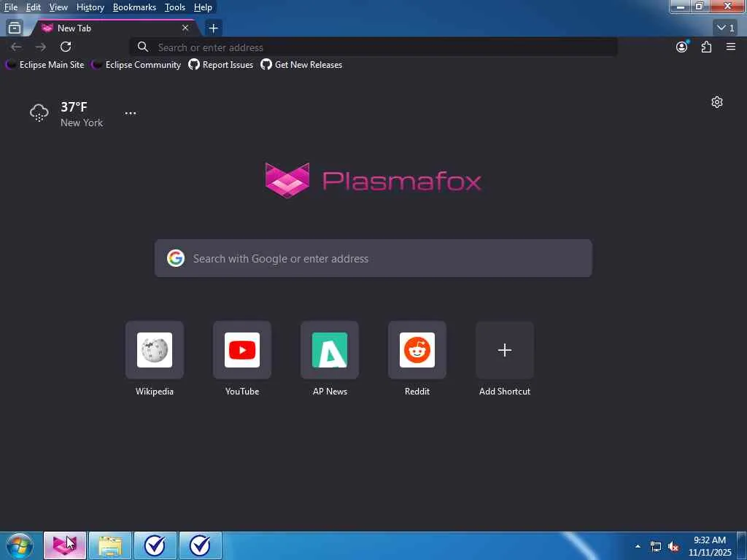Open the tab overview icon
Screen dimensions: 747x560
15,28
